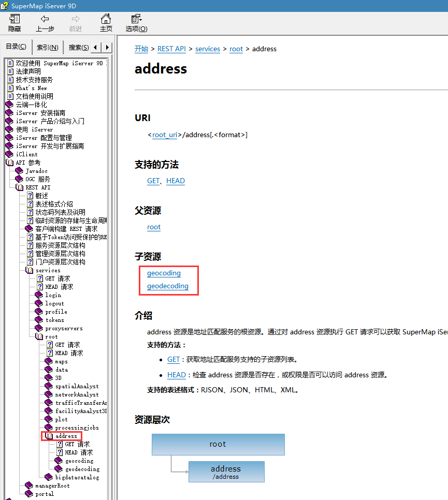Click the book icon beside geodecoding tree item
Screen dimensions: 448x500
59,469
